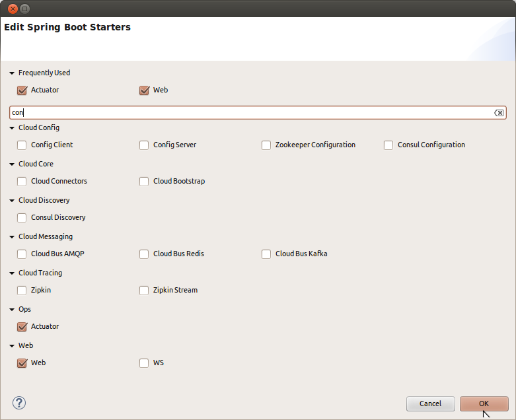Uncheck Actuator in the Ops section
This screenshot has height=420, width=516.
[x=22, y=327]
